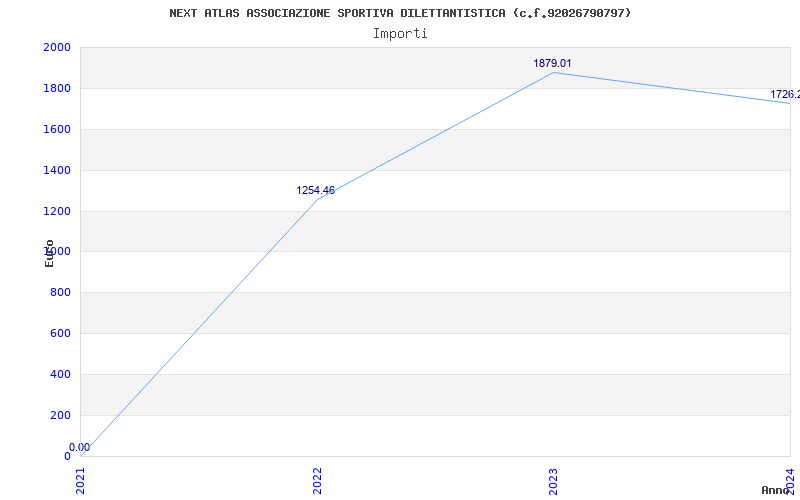Click the 1400 y-axis value
This screenshot has height=500, width=800.
[57, 170]
